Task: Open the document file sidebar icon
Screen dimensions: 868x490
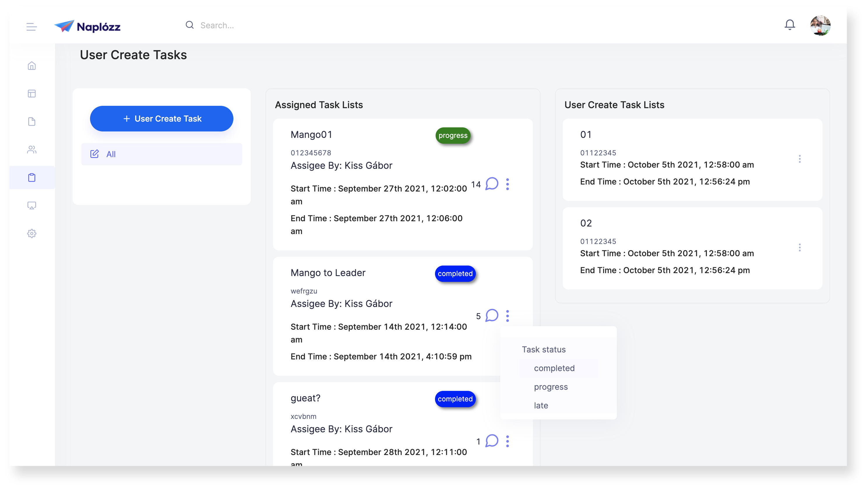Action: (32, 121)
